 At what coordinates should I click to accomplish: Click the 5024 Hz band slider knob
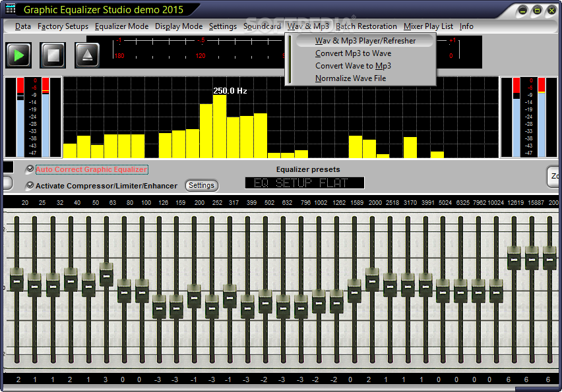coord(443,291)
